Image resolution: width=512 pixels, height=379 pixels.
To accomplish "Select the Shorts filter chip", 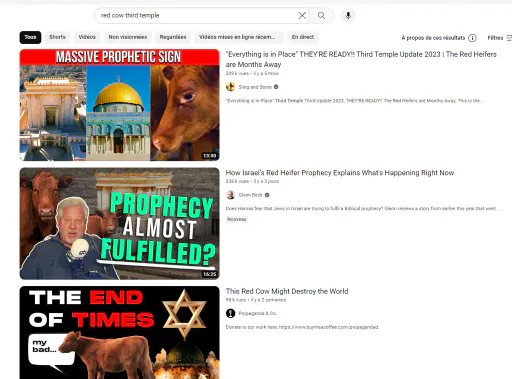I will (57, 37).
